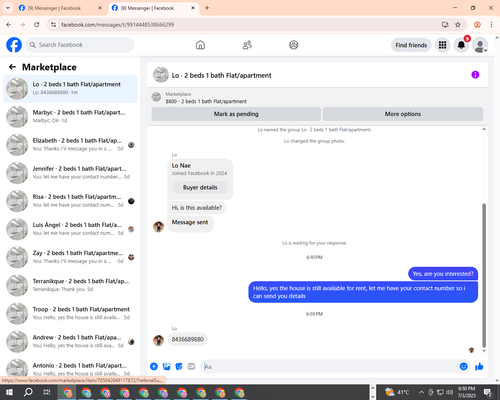Screen dimensions: 500x400
Task: Click the $800 Marketplace listing header
Action: tap(206, 98)
